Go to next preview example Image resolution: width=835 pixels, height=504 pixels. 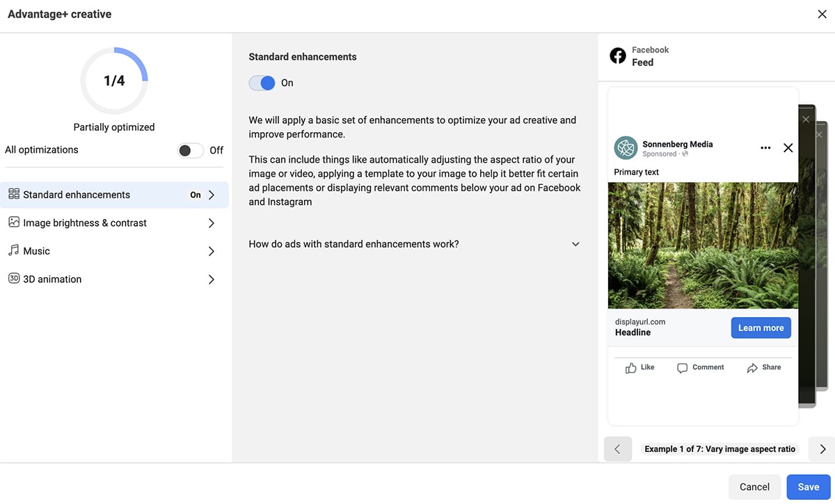pyautogui.click(x=822, y=449)
